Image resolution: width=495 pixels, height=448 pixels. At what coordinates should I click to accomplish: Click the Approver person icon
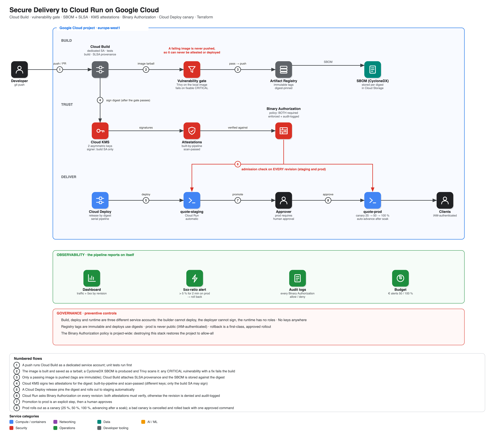(x=284, y=200)
